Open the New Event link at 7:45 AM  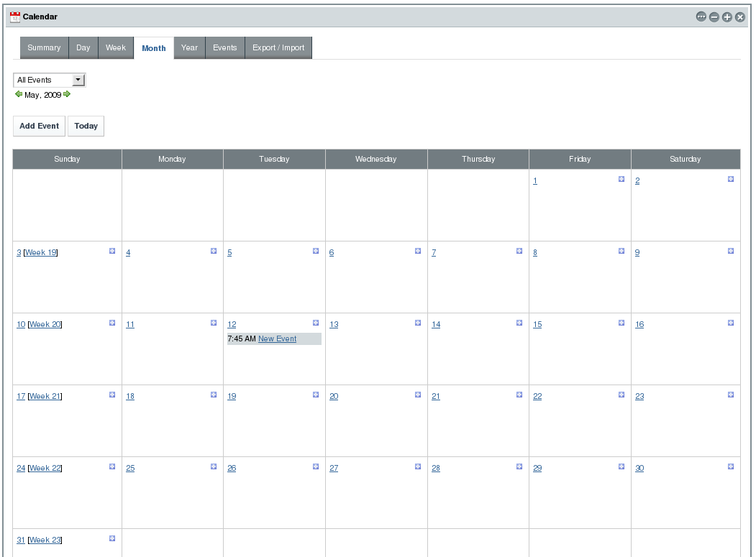point(277,339)
